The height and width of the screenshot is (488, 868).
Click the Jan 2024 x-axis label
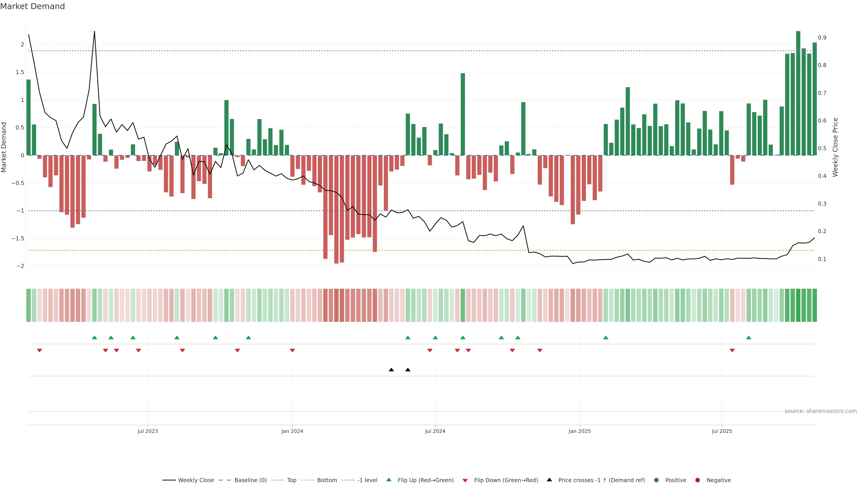pos(292,431)
